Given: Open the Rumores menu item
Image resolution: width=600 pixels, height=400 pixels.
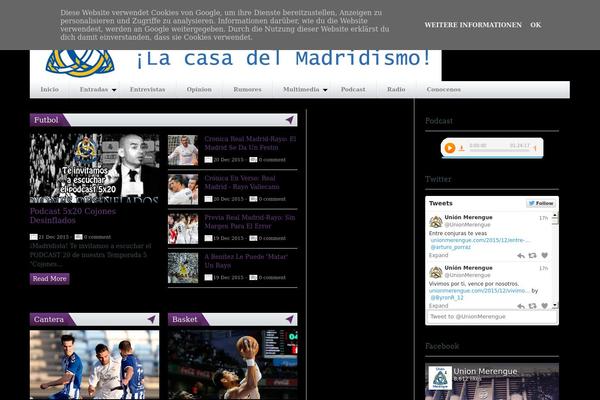Looking at the screenshot, I should click(247, 90).
